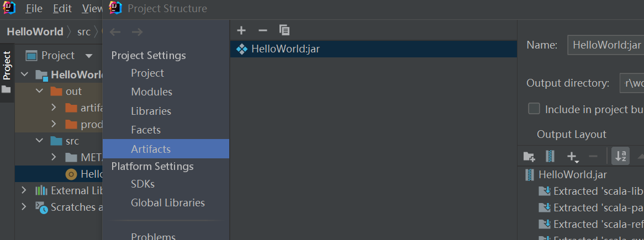Select HelloWorld:jar in artifacts list
644x240 pixels.
(x=373, y=49)
